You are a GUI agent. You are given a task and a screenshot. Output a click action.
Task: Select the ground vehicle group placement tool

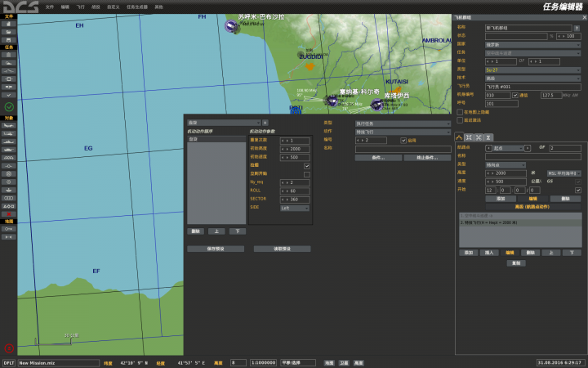tap(9, 150)
